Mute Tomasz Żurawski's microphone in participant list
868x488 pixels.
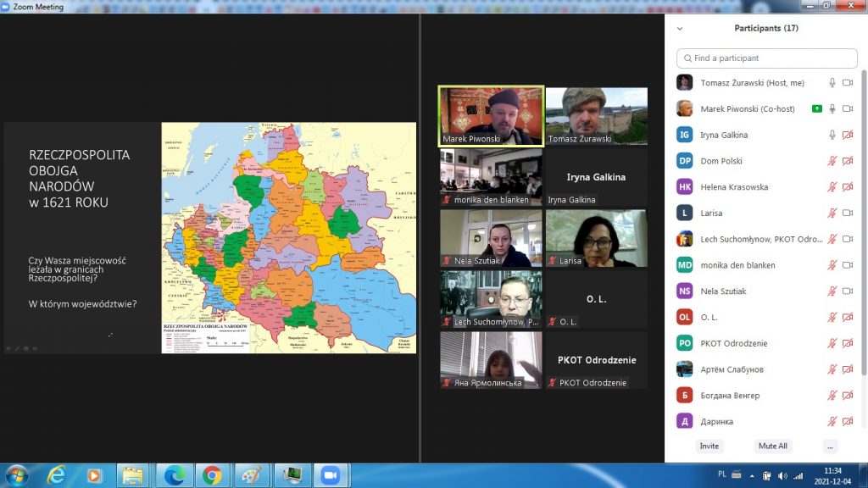tap(832, 83)
